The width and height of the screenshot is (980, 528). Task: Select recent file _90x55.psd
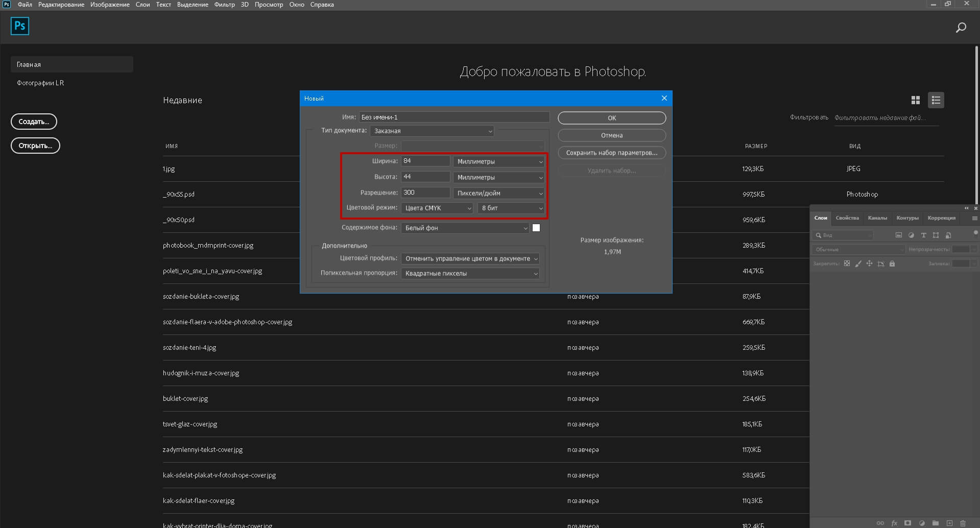coord(179,195)
